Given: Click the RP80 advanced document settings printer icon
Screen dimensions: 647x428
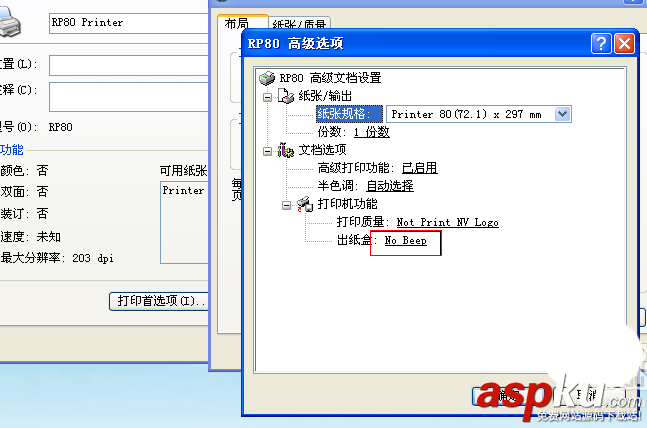Looking at the screenshot, I should (267, 78).
